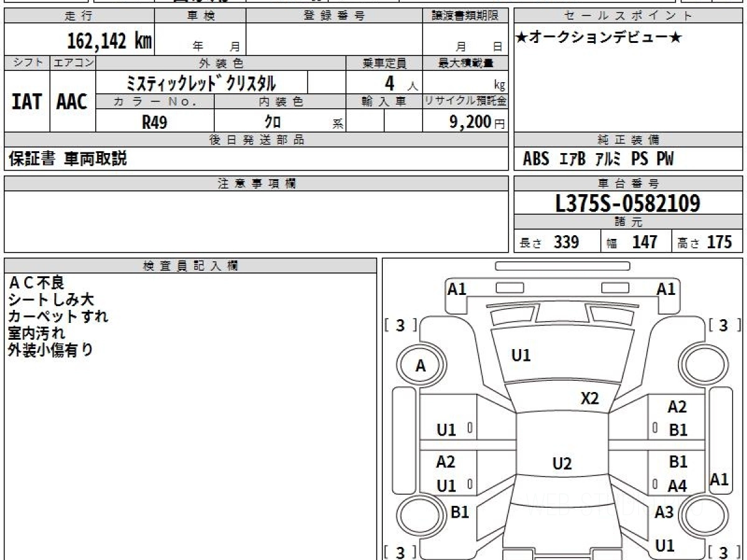Click the 諸元 header
This screenshot has width=747, height=560.
[629, 222]
